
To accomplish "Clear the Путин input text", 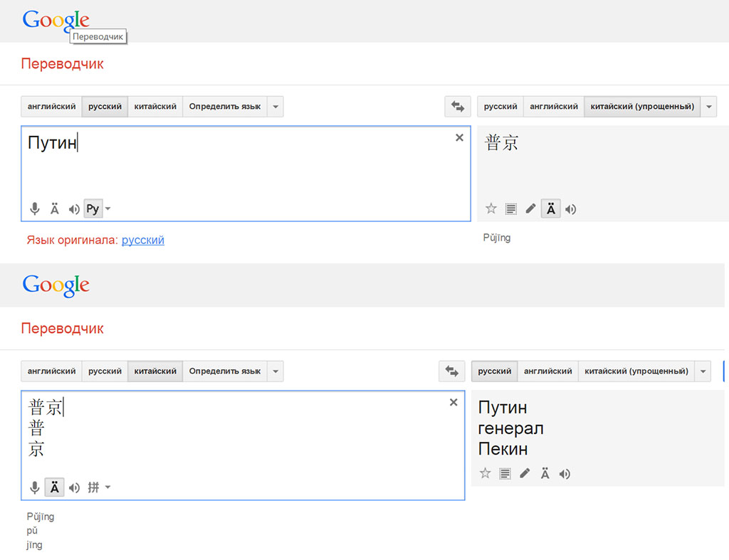I will point(459,137).
